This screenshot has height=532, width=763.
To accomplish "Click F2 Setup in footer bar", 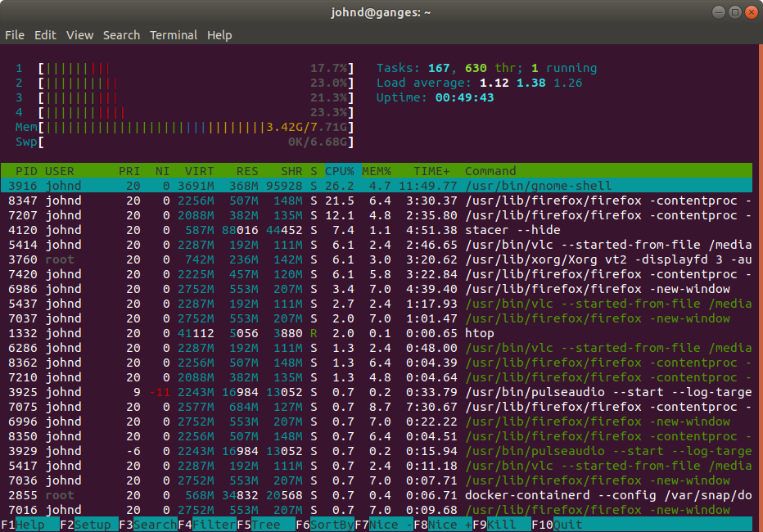I will click(x=89, y=525).
